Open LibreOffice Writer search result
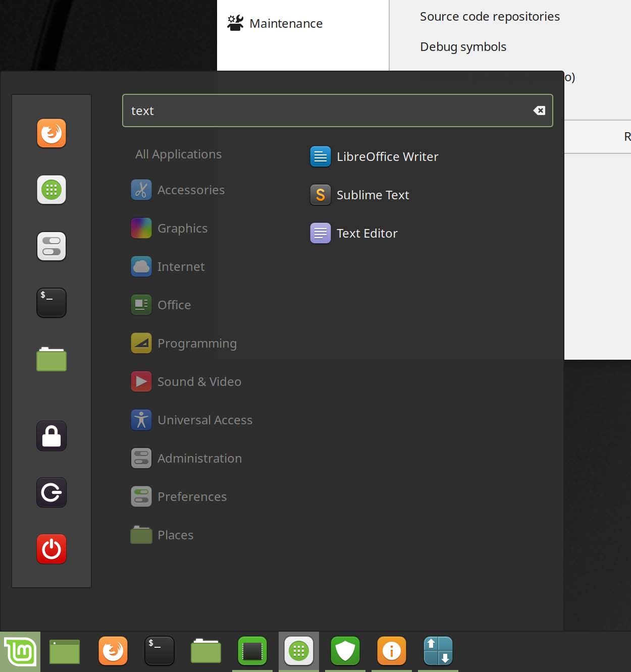This screenshot has width=631, height=672. 388,156
